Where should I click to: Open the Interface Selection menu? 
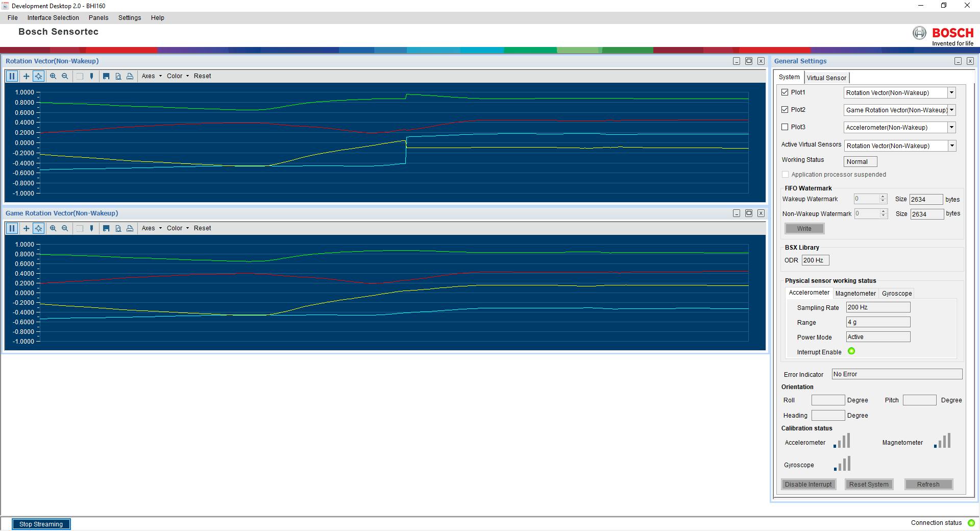tap(53, 18)
